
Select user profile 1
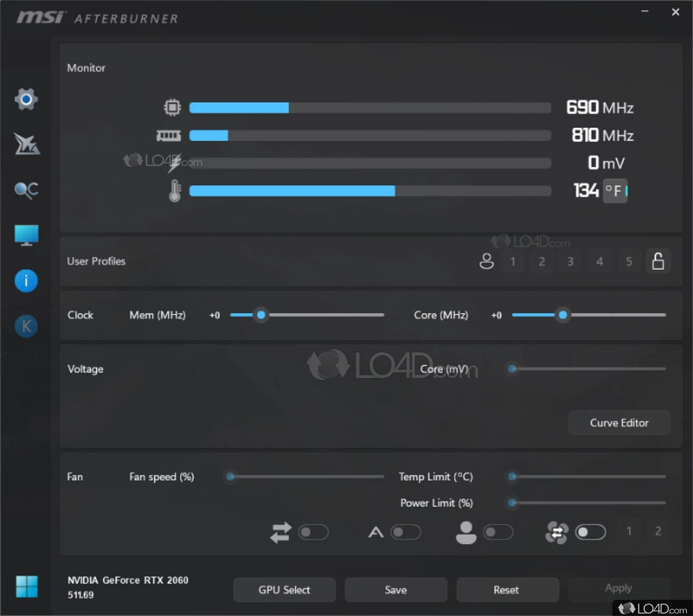coord(513,261)
